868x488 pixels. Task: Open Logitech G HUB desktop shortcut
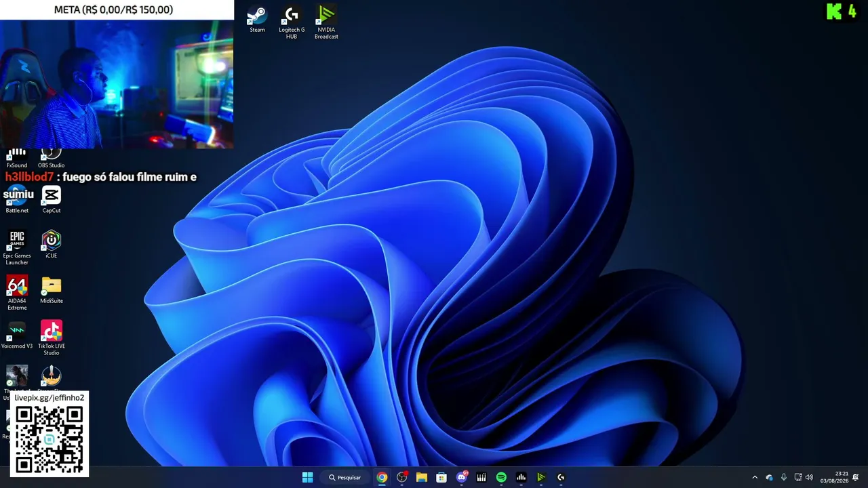click(x=292, y=22)
